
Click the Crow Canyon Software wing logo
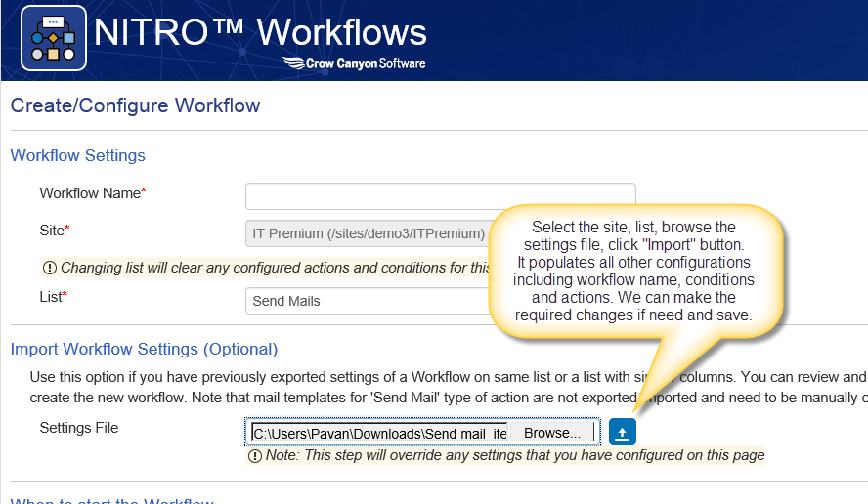tap(293, 63)
